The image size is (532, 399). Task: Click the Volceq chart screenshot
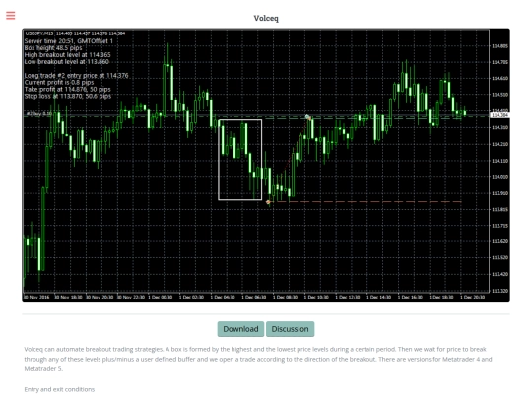(x=266, y=166)
